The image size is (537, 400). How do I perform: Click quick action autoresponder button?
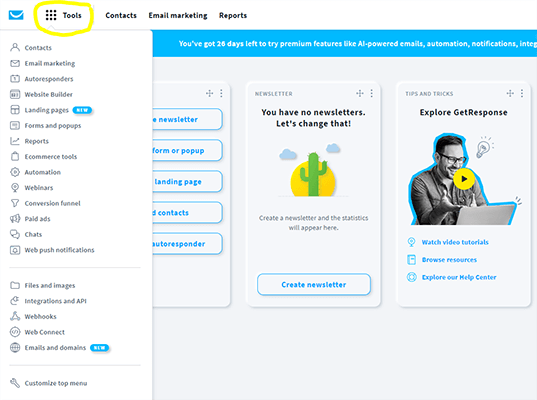[x=187, y=243]
